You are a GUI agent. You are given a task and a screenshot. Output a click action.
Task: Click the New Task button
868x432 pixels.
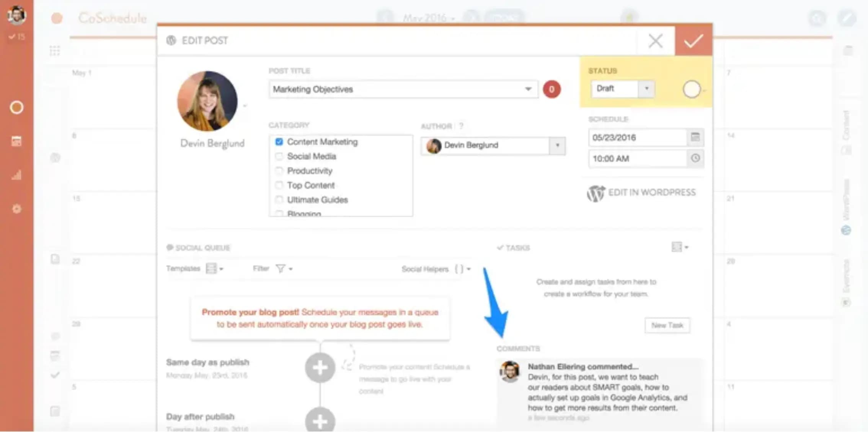tap(667, 325)
